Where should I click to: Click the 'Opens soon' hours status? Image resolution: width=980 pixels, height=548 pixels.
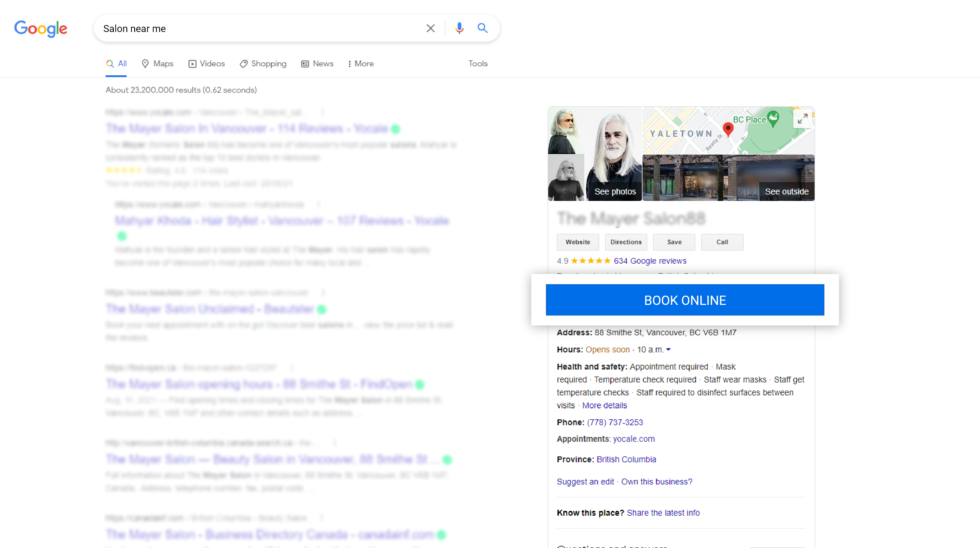point(607,350)
